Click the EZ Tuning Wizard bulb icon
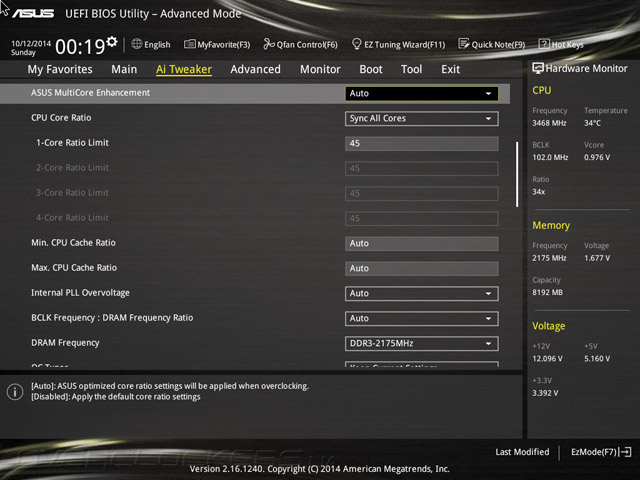The image size is (640, 480). (356, 44)
